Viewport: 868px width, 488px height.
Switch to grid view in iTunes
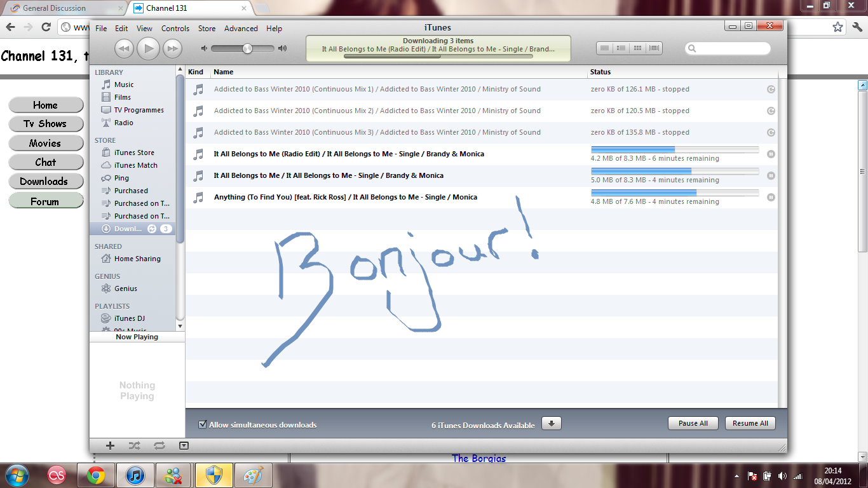click(637, 48)
